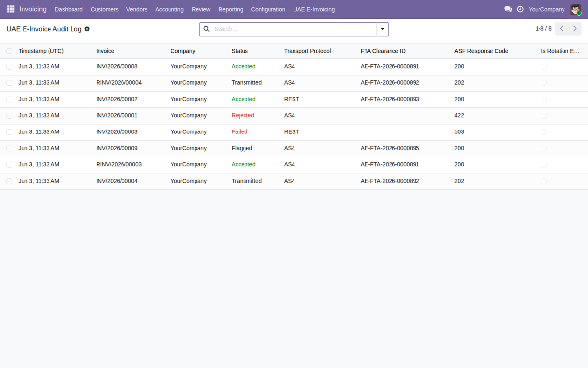The image size is (588, 368).
Task: Check row for INV/2026/00009
Action: pos(9,148)
